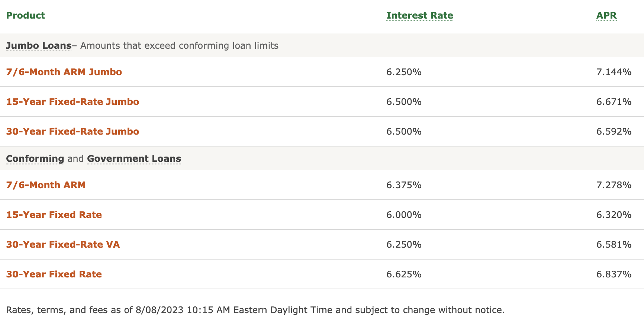Click the 6.581% APR for 30-Year VA
The width and height of the screenshot is (644, 325).
click(614, 244)
